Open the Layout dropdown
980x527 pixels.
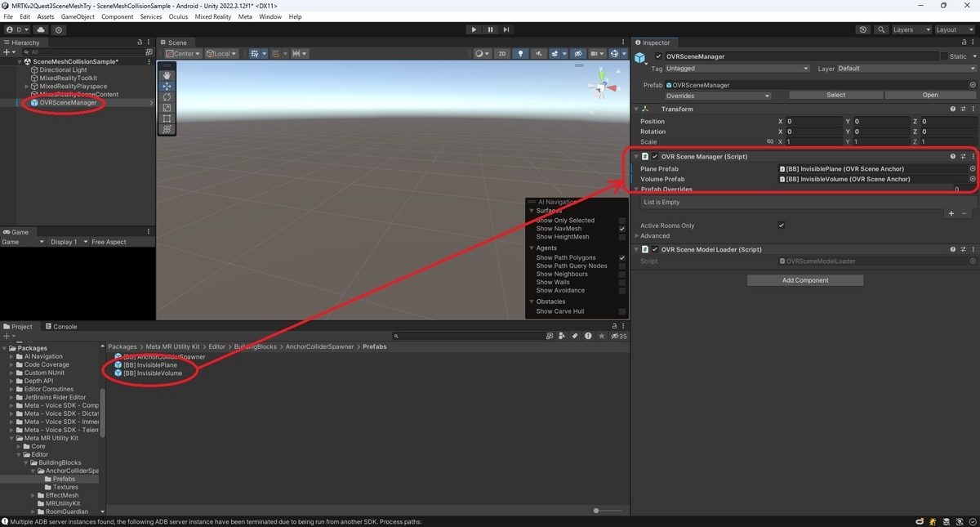pyautogui.click(x=954, y=29)
